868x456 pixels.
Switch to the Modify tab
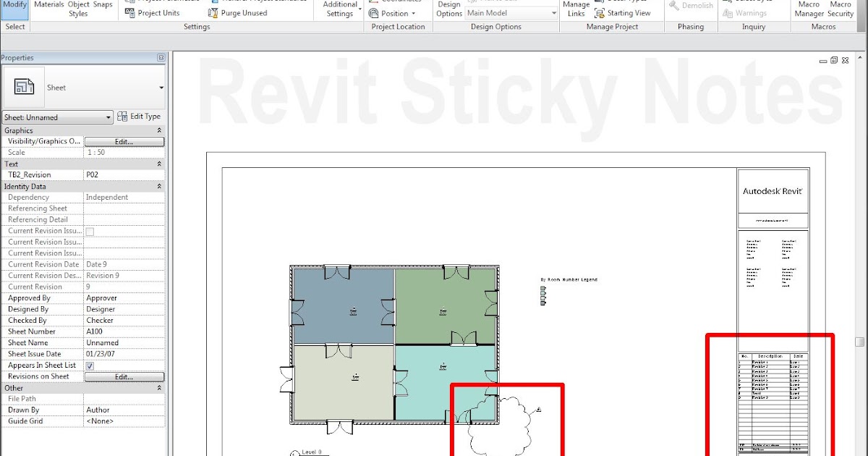click(x=14, y=3)
